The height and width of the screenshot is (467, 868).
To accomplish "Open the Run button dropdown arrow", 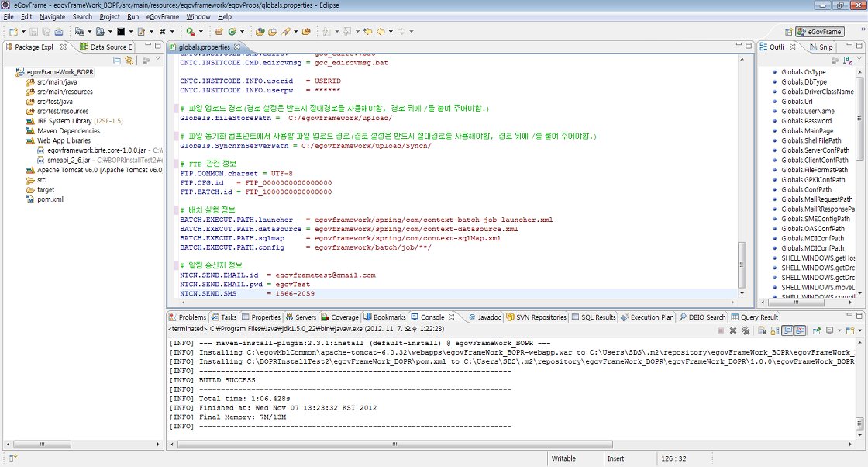I will coord(201,32).
